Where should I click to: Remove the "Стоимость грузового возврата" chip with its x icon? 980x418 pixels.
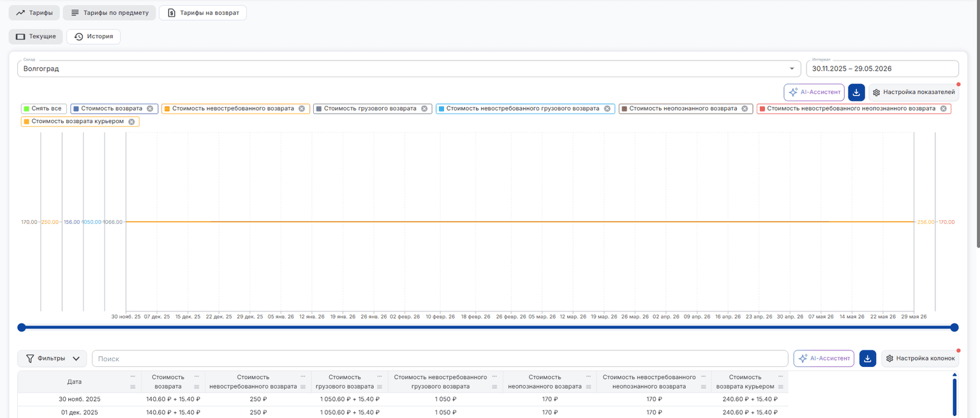click(424, 108)
